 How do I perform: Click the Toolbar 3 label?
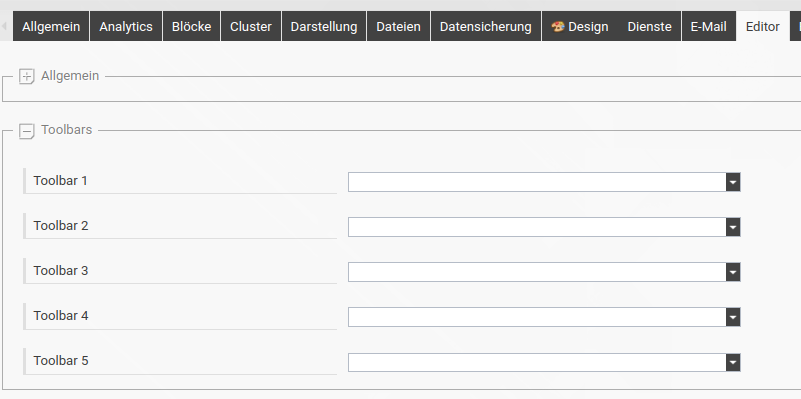(x=61, y=270)
